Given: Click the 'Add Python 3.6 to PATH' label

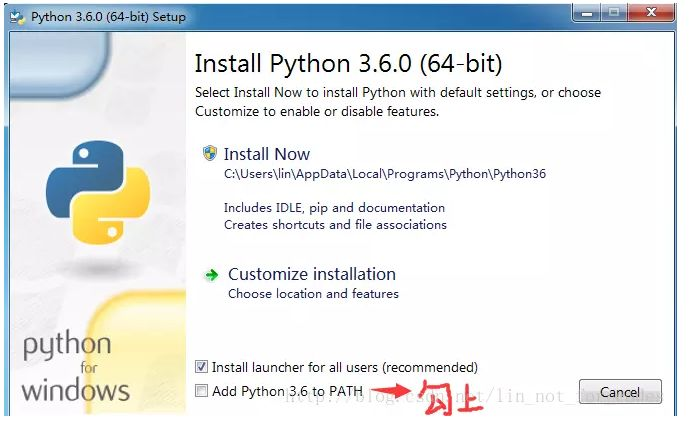Looking at the screenshot, I should tap(287, 391).
